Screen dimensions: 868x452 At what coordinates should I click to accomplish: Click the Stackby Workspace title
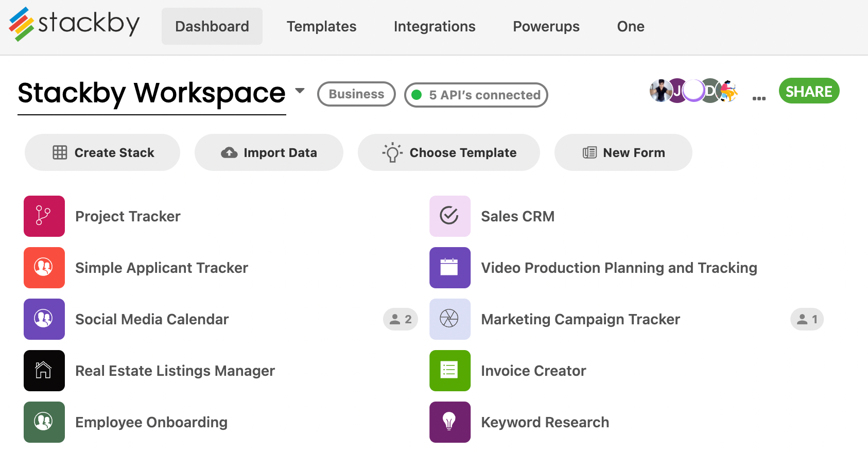(152, 93)
